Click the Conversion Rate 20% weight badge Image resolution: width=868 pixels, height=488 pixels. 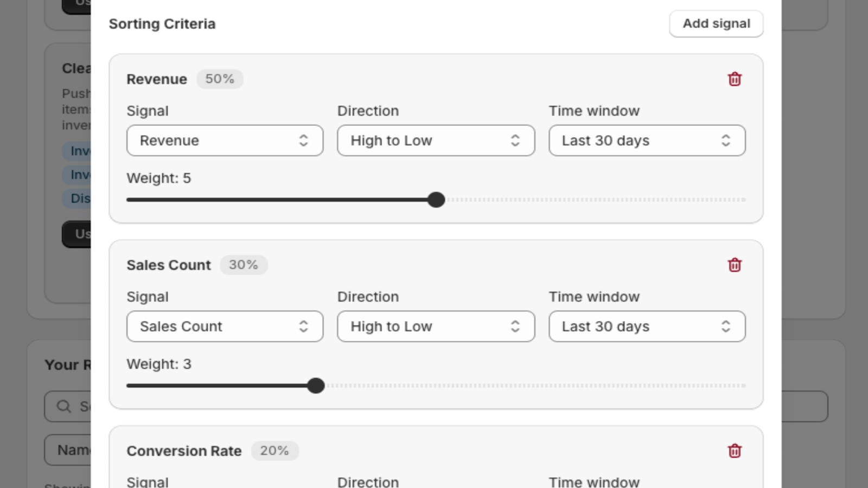pyautogui.click(x=275, y=451)
